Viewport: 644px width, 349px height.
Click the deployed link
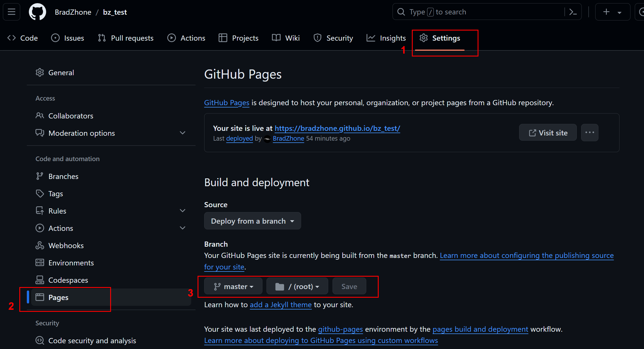(239, 139)
